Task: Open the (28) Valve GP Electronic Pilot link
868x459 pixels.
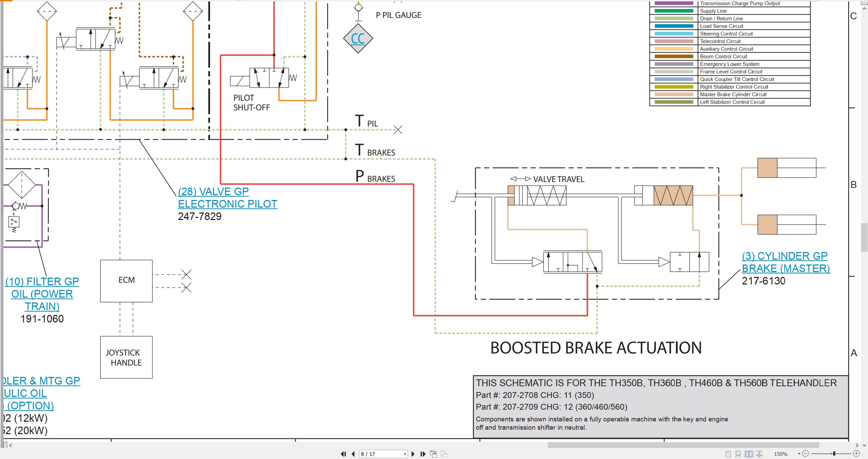Action: (x=228, y=198)
